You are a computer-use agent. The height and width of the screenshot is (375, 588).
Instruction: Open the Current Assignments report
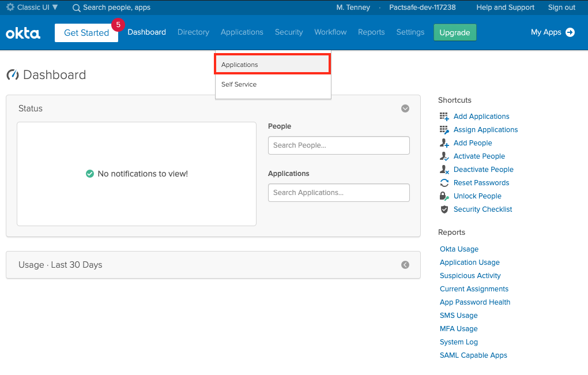tap(474, 289)
